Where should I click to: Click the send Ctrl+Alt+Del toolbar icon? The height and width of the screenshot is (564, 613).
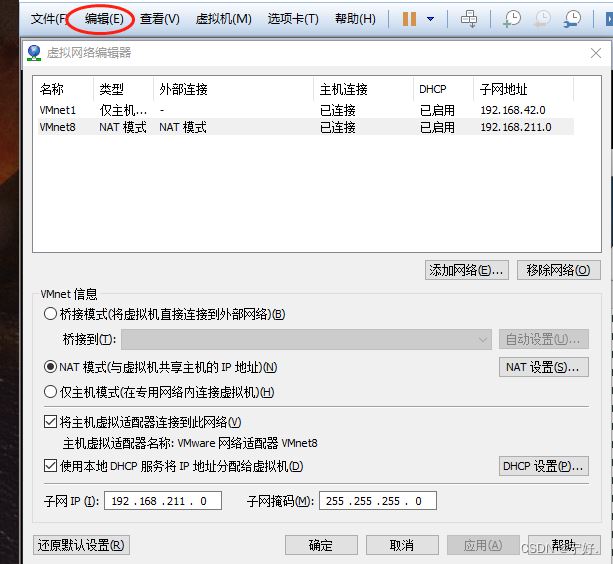coord(469,18)
